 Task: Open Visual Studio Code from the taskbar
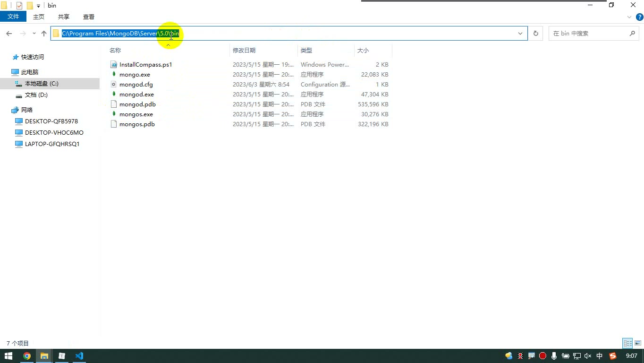[79, 356]
